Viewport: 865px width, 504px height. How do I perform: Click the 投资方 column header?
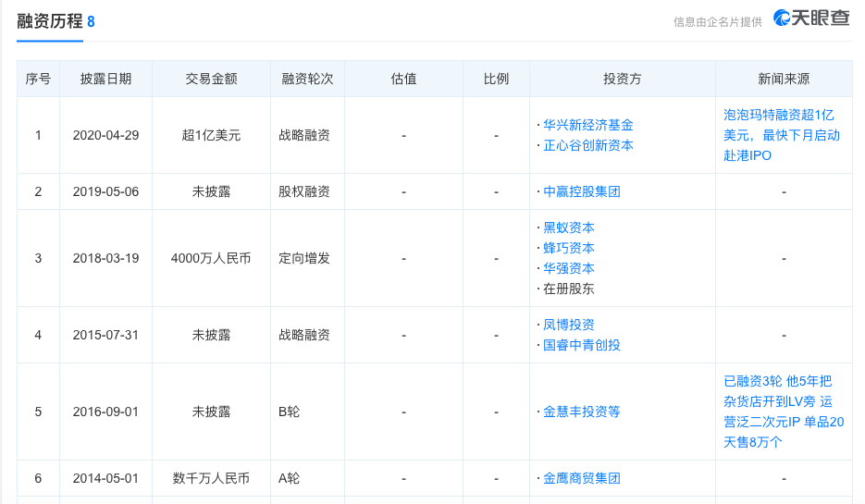[623, 79]
